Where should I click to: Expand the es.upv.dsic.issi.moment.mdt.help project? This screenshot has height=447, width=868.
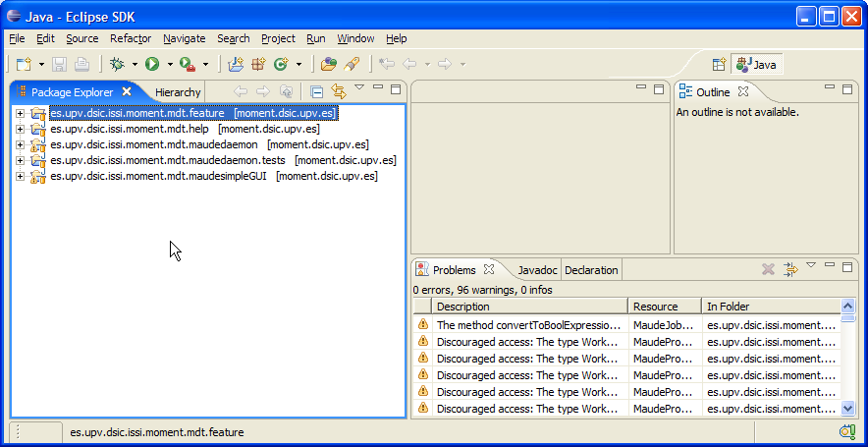(21, 129)
